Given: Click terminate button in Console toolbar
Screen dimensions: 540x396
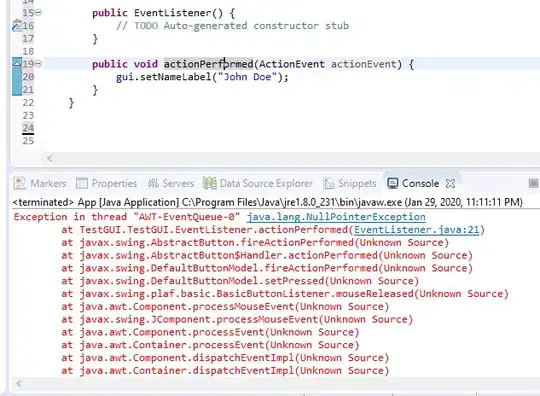Looking at the screenshot, I should pos(533,183).
